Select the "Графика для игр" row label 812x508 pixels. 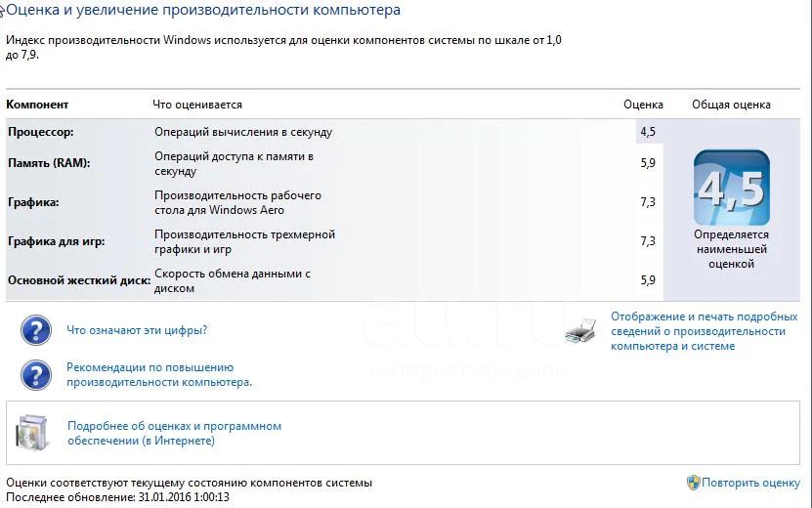click(x=56, y=241)
